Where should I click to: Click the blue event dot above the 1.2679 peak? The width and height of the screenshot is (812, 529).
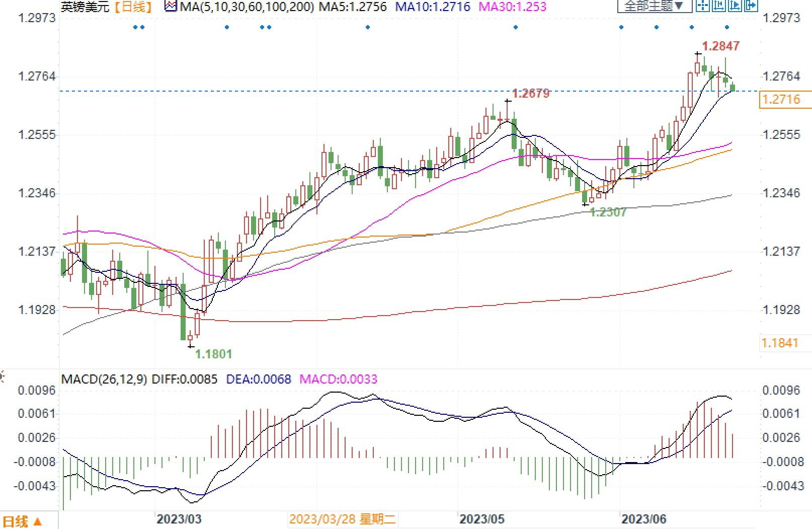click(516, 27)
